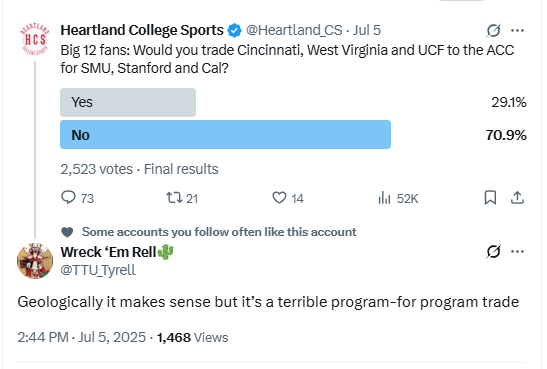
Task: Visit Heartland College Sports display name
Action: point(142,30)
